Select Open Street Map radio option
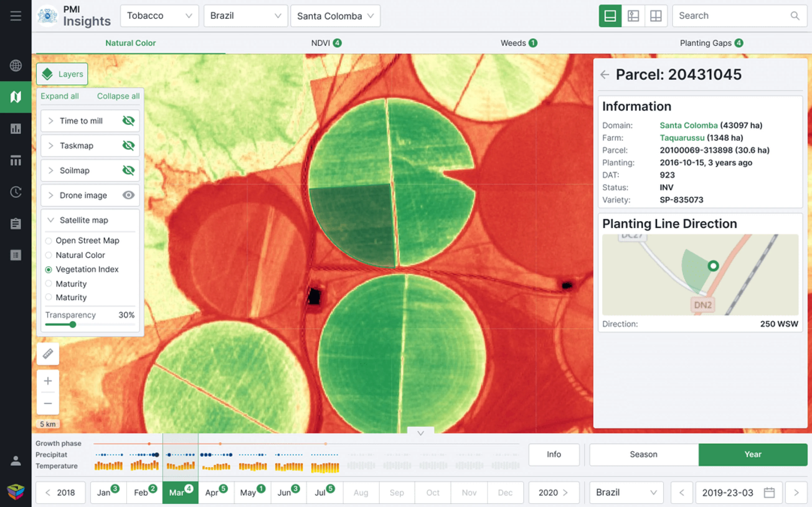Screen dimensions: 812x507 pos(49,241)
